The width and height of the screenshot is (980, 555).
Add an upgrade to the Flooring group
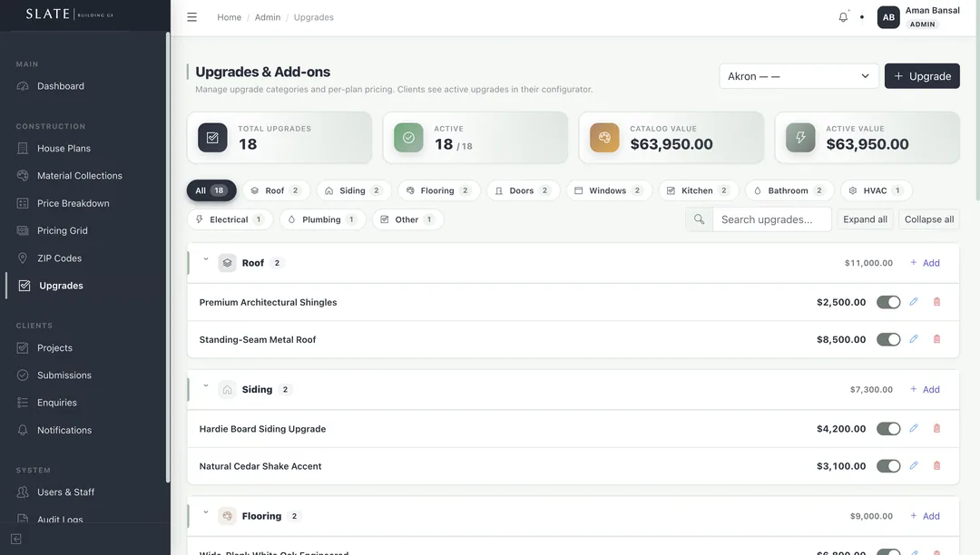click(925, 516)
